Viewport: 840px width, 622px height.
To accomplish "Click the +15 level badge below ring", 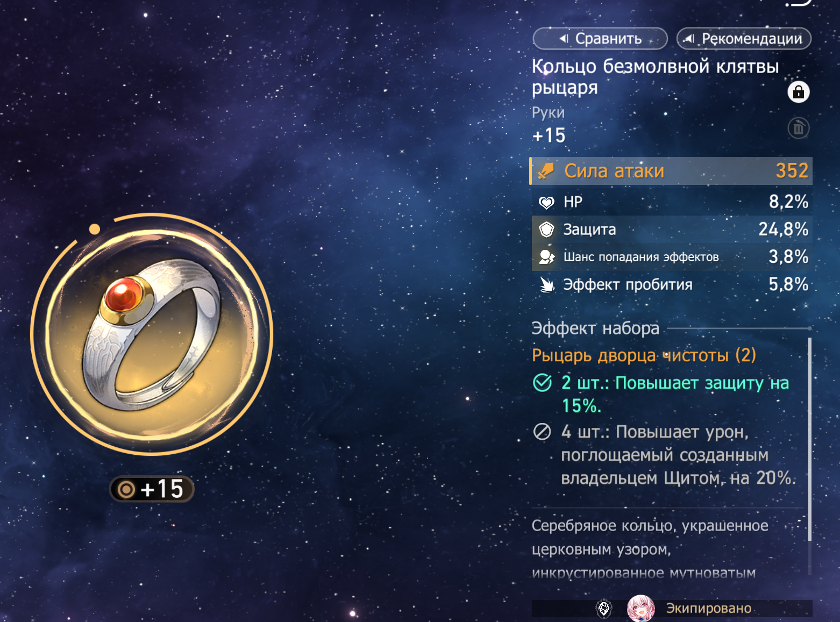I will point(152,489).
